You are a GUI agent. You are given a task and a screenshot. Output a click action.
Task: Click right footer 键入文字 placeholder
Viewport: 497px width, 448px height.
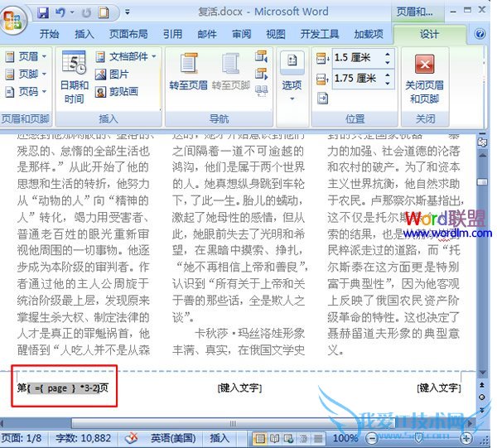pos(439,388)
